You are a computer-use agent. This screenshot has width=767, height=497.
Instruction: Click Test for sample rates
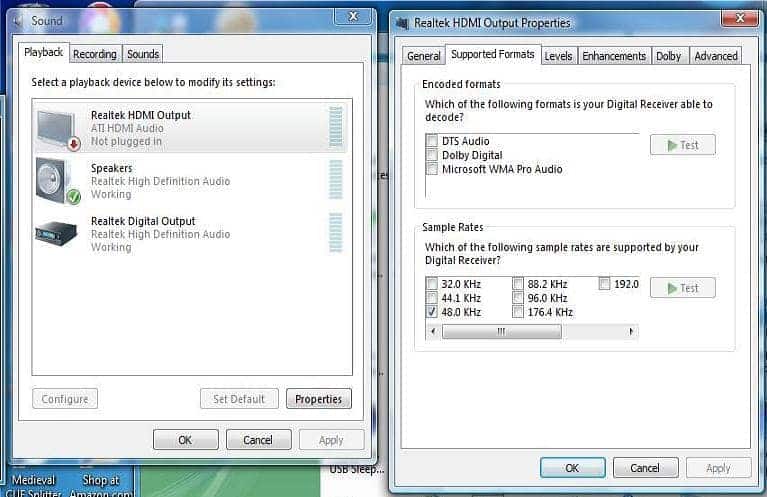coord(682,288)
